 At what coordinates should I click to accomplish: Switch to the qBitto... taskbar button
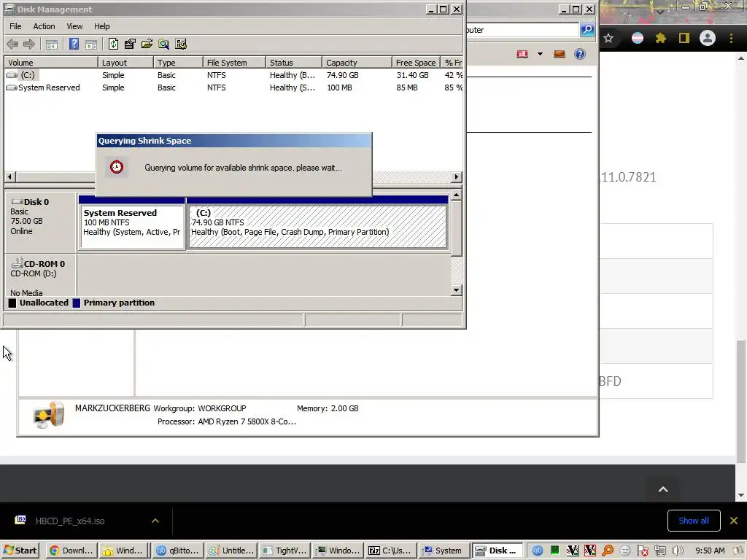pyautogui.click(x=178, y=551)
